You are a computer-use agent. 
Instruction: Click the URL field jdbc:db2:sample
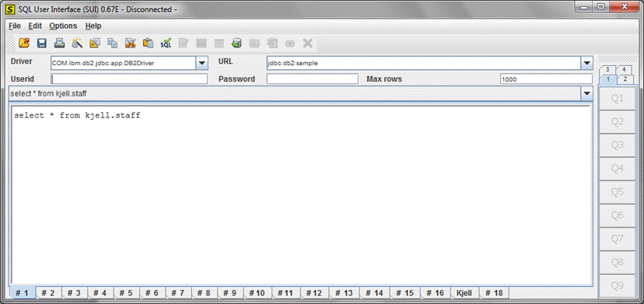click(292, 63)
